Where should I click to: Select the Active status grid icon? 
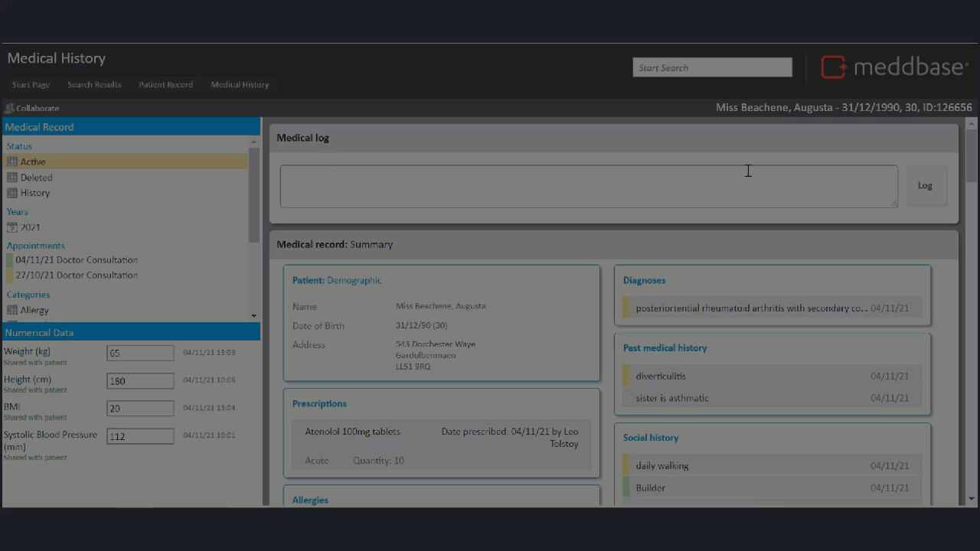12,162
